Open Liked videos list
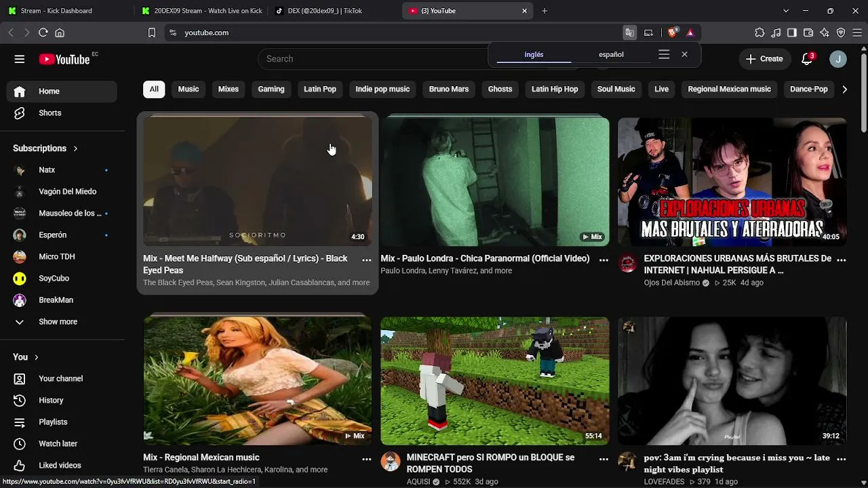Viewport: 868px width, 488px height. 62,466
